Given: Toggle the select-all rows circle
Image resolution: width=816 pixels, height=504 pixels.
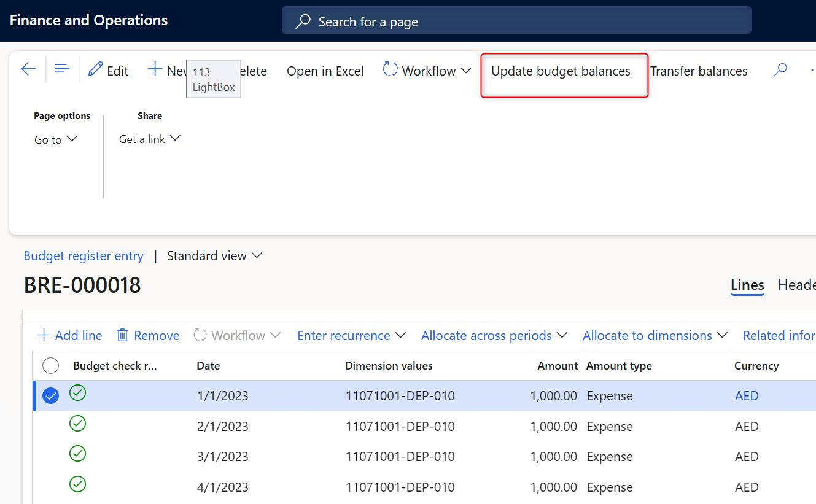Looking at the screenshot, I should [51, 366].
